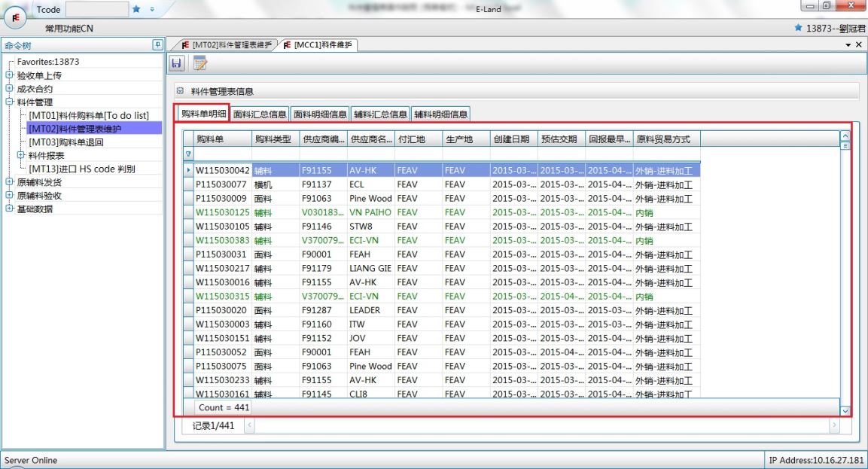868x469 pixels.
Task: Click the Tcode input field
Action: tap(96, 10)
